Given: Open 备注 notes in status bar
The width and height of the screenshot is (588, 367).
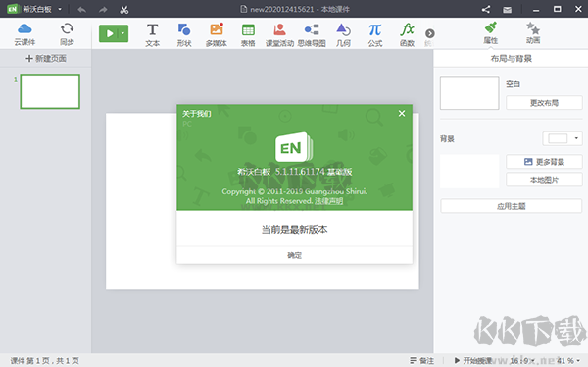Looking at the screenshot, I should point(421,360).
